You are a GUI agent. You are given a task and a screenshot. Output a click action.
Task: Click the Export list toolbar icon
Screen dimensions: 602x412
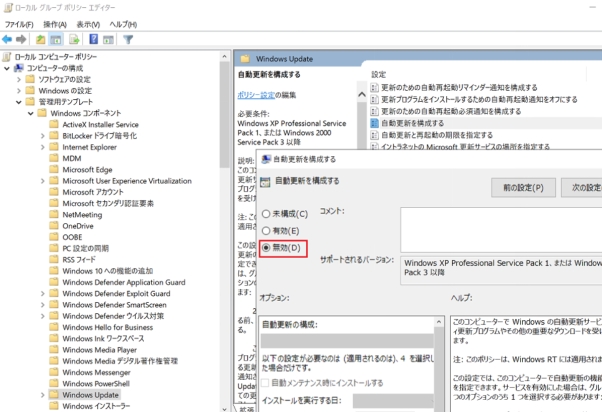[74, 39]
